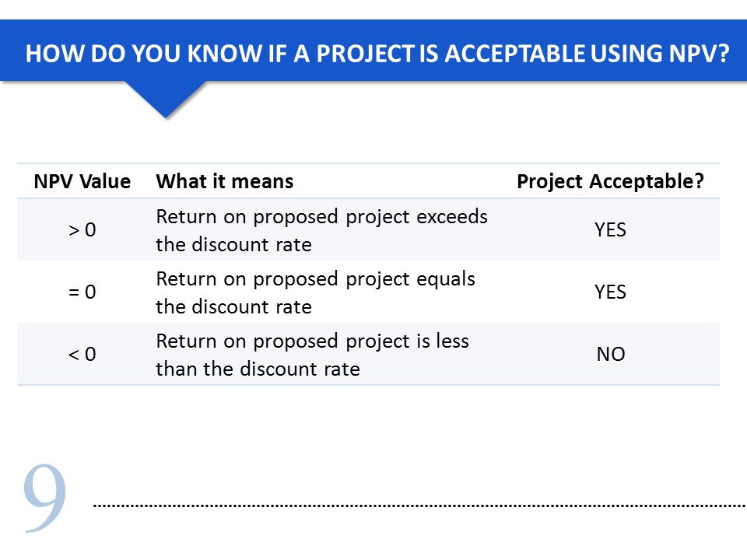Click 'the discount rate' in second row
This screenshot has width=747, height=560.
click(233, 307)
